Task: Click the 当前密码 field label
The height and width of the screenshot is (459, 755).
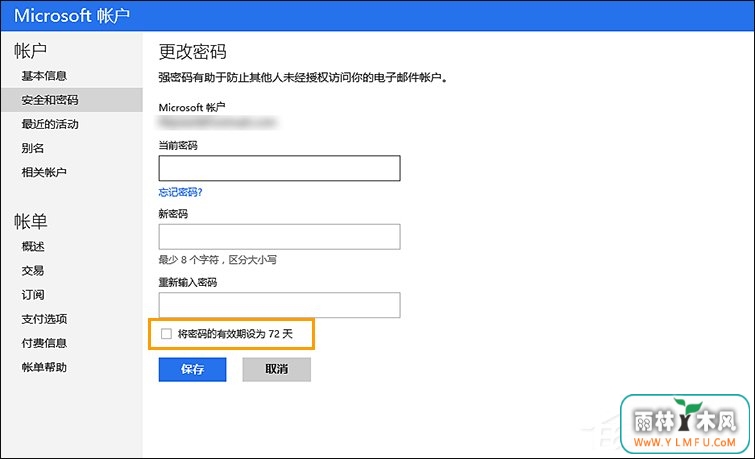Action: [178, 145]
